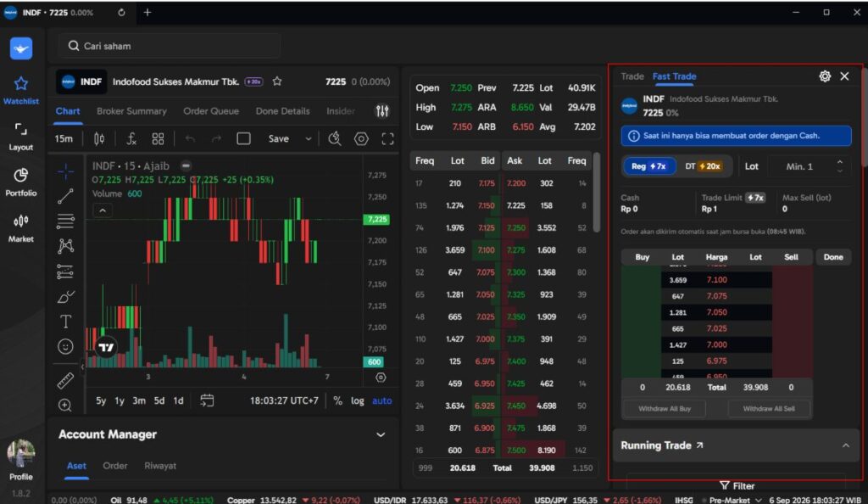Toggle auto scale on chart
This screenshot has height=504, width=868.
[382, 400]
